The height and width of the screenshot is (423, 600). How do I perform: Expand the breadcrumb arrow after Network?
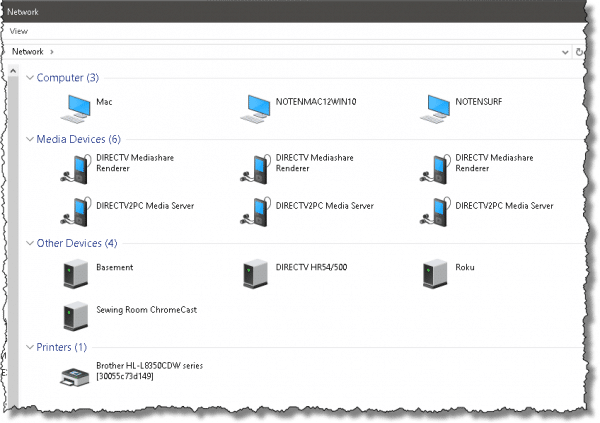[x=52, y=52]
